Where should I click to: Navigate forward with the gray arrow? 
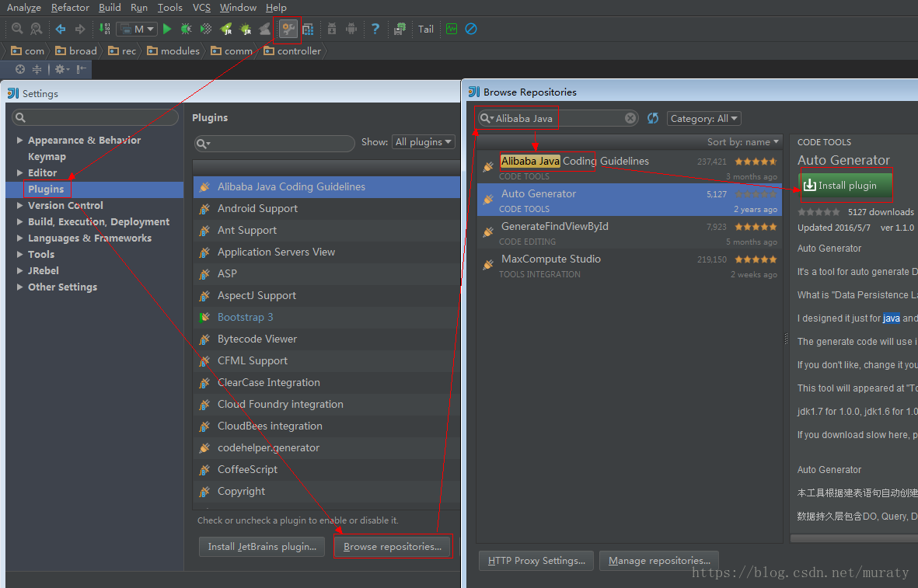point(80,29)
